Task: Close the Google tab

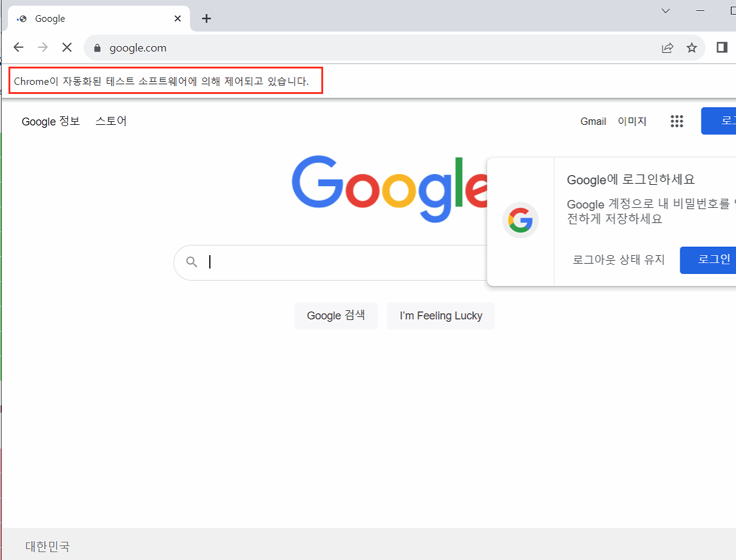Action: pos(178,18)
